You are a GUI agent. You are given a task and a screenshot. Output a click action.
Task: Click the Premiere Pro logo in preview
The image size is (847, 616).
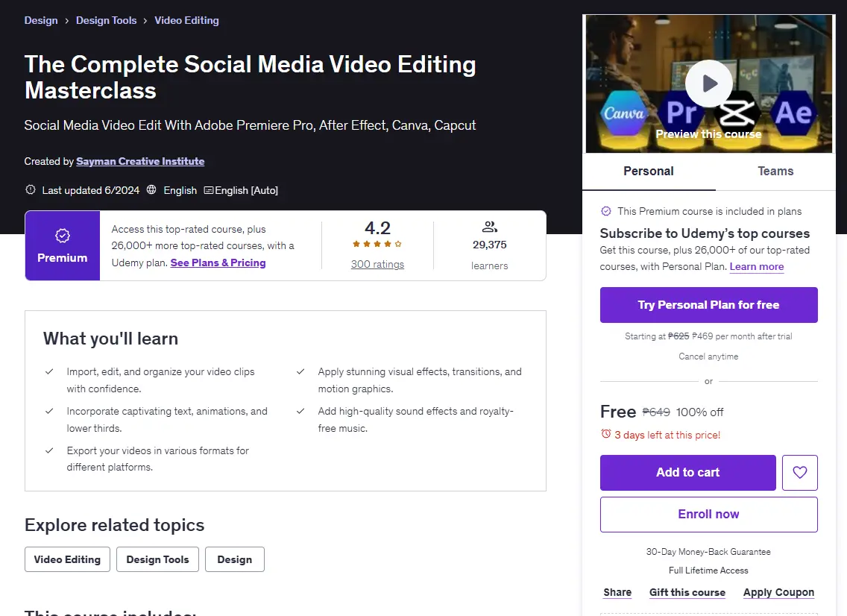coord(681,113)
